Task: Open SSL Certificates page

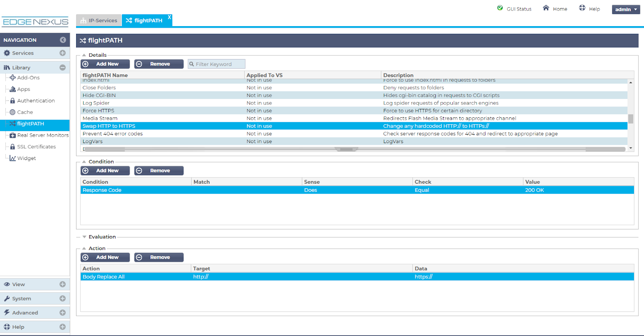Action: pos(36,147)
